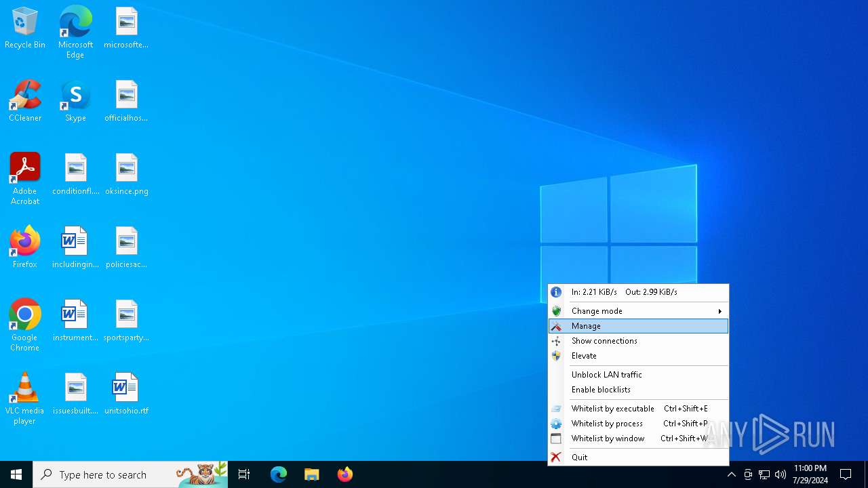
Task: Open File Explorer from the taskbar
Action: pos(311,474)
